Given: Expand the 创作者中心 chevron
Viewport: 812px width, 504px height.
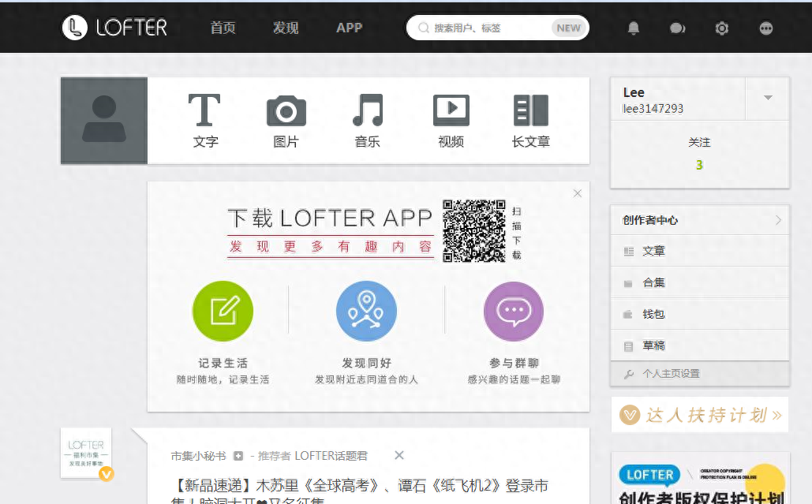Looking at the screenshot, I should 778,220.
